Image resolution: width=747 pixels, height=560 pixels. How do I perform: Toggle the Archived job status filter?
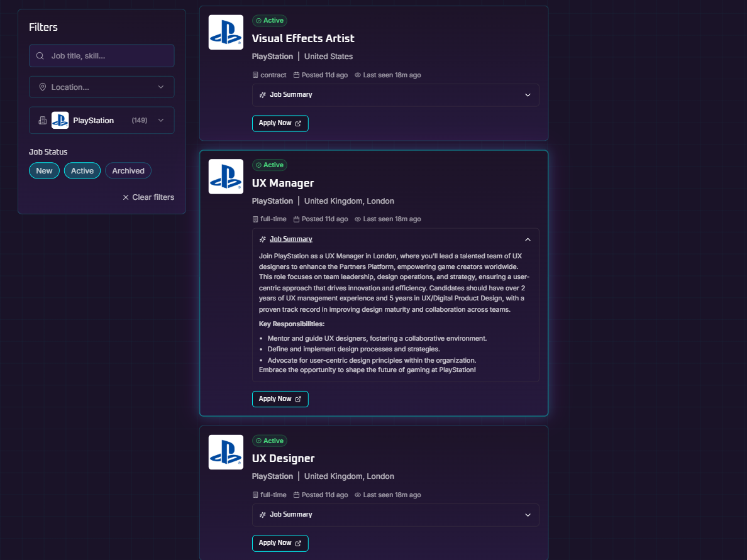(x=128, y=170)
